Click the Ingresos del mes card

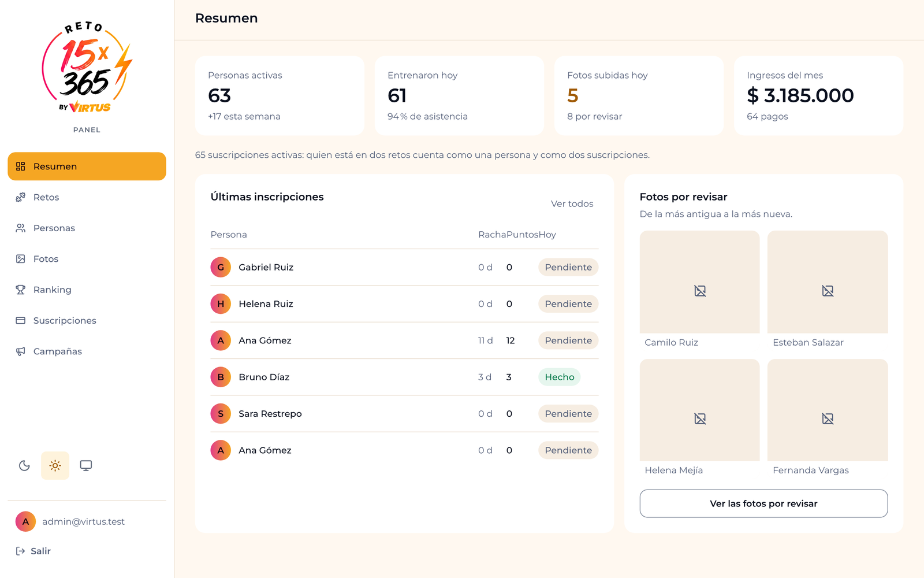(818, 96)
